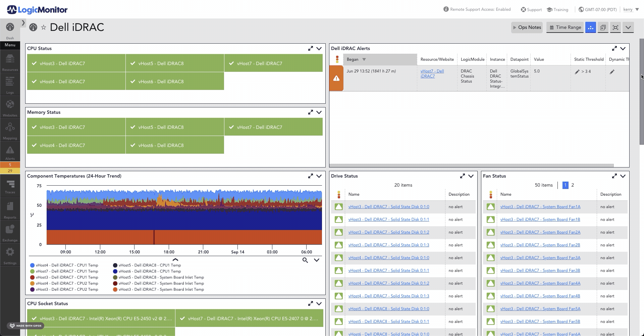Open the Exchange sidebar section

[10, 233]
